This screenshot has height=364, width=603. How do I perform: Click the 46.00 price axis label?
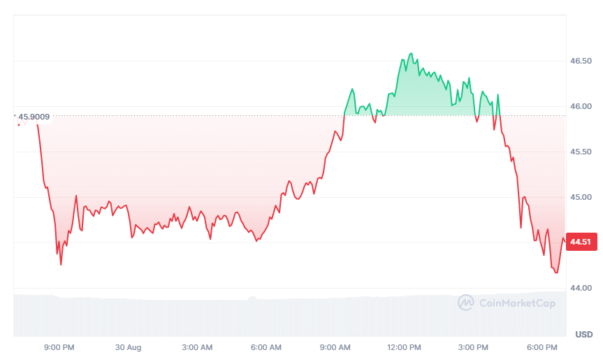pos(581,107)
